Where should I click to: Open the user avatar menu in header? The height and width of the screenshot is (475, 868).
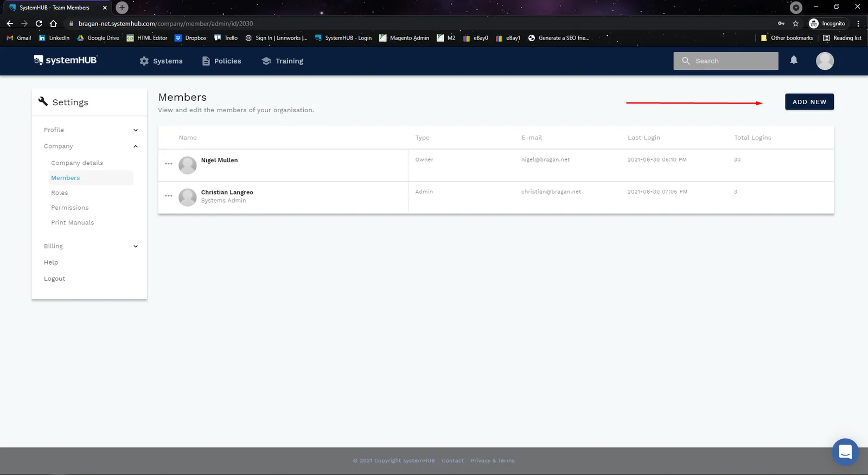click(x=825, y=61)
